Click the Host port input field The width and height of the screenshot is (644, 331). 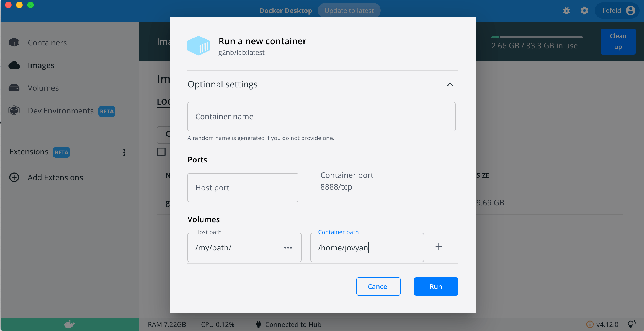tap(243, 188)
